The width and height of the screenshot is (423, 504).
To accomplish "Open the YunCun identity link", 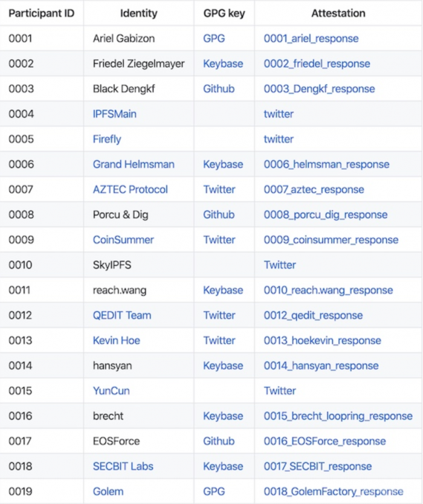I will tap(111, 391).
